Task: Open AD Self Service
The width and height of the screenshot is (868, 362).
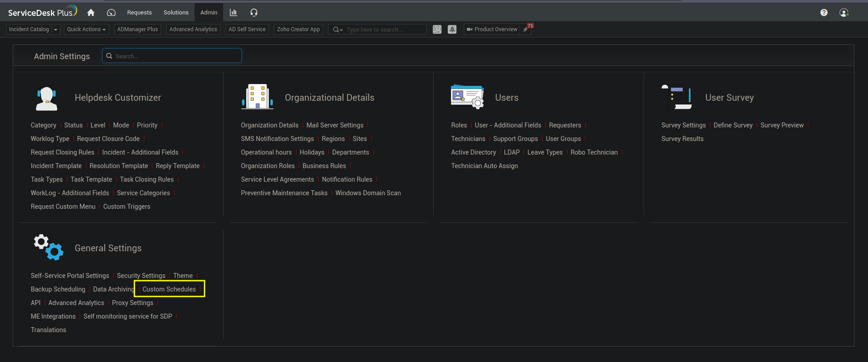Action: pos(247,29)
